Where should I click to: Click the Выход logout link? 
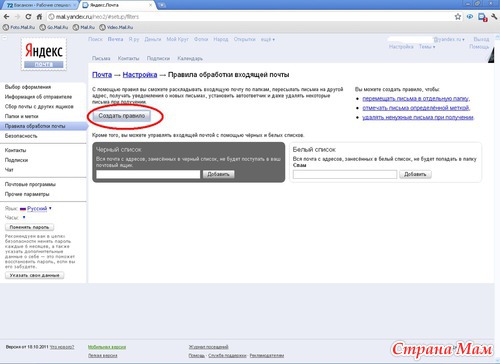(481, 39)
